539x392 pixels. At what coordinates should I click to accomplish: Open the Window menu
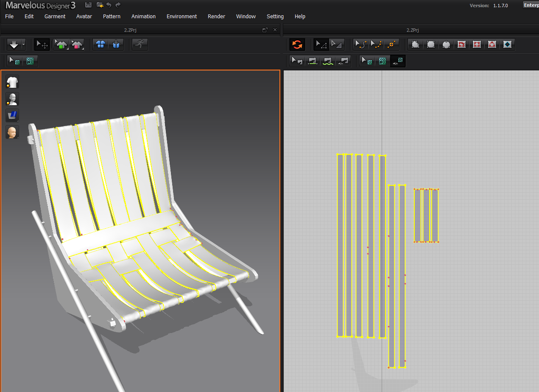coord(246,16)
